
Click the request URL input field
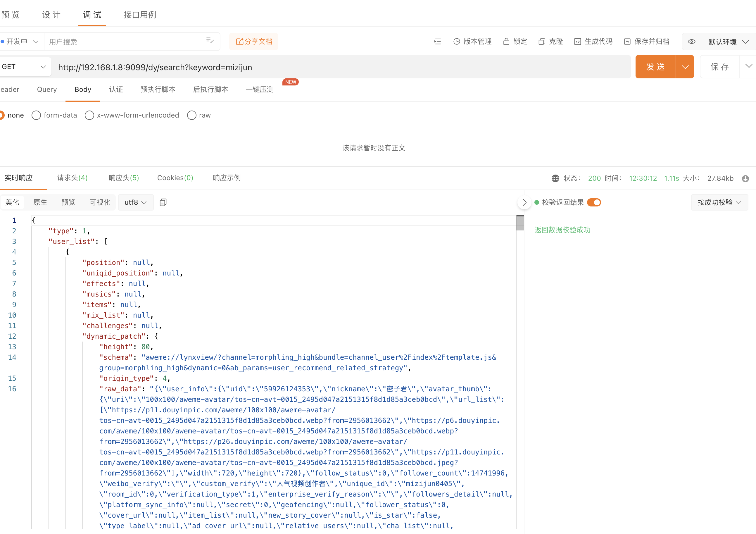(x=296, y=67)
